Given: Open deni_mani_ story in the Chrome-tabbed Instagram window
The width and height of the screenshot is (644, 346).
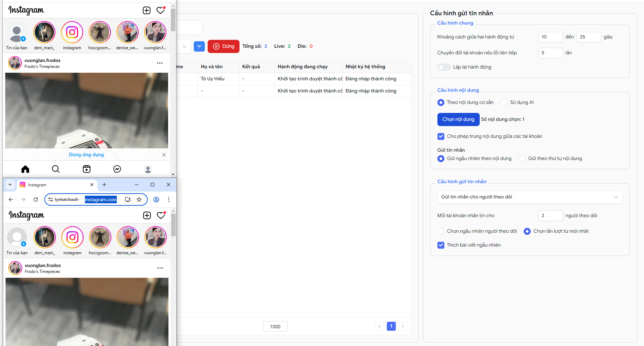Looking at the screenshot, I should (45, 238).
